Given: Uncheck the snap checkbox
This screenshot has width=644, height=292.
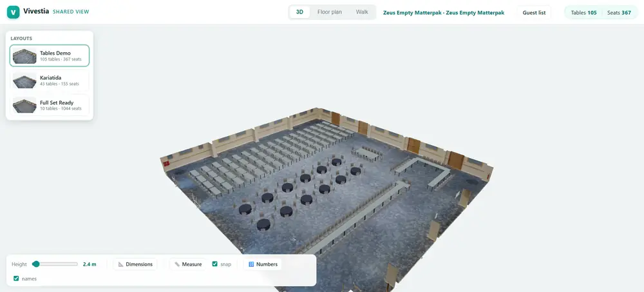Looking at the screenshot, I should pos(215,264).
